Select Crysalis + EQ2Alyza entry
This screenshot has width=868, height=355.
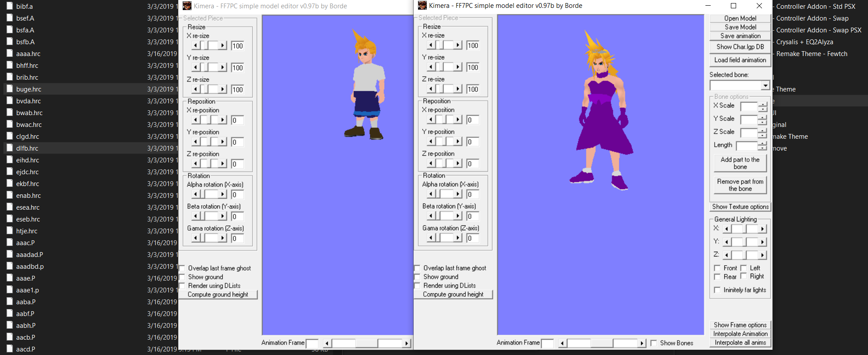click(805, 42)
